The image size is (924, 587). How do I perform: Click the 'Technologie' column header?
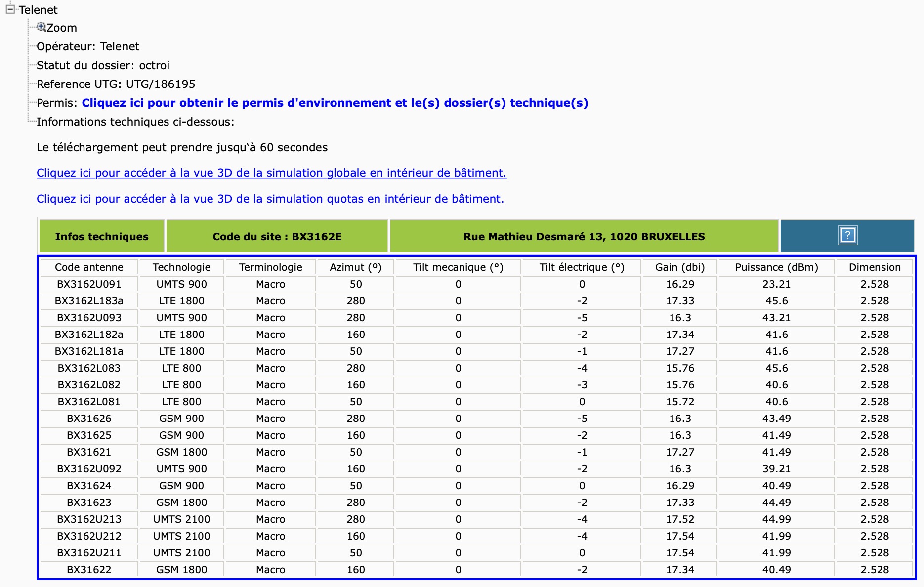coord(181,267)
